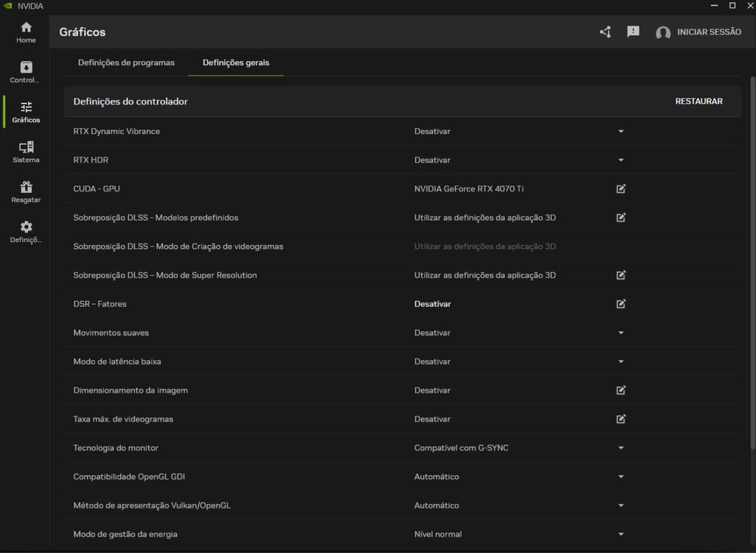Viewport: 756px width, 553px height.
Task: Open the Resgatar gift section
Action: [26, 193]
